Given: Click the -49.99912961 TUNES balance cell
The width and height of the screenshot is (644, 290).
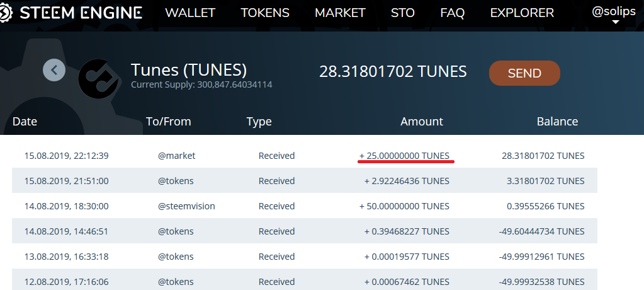Looking at the screenshot, I should [542, 256].
